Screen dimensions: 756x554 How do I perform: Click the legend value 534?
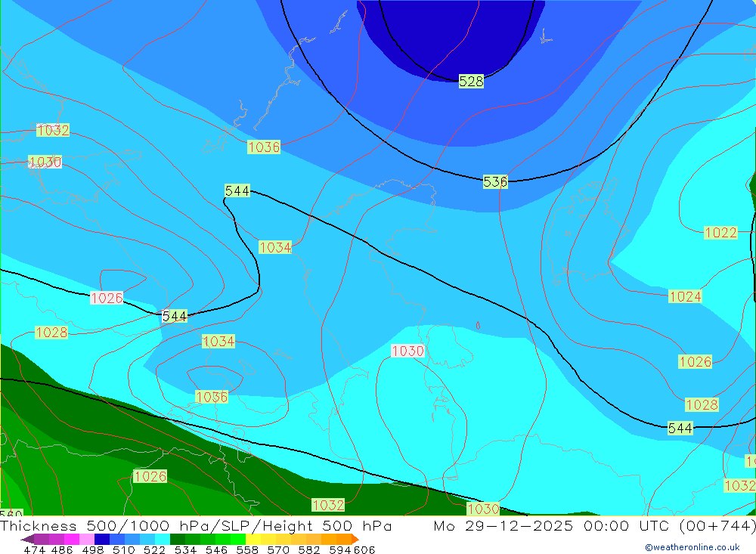[x=186, y=549]
